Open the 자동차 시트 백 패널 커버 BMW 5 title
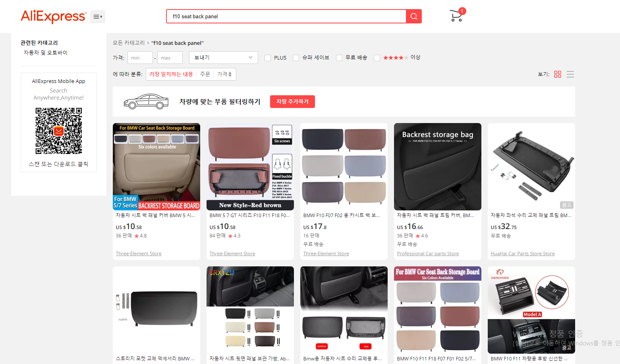The height and width of the screenshot is (364, 620). (156, 215)
